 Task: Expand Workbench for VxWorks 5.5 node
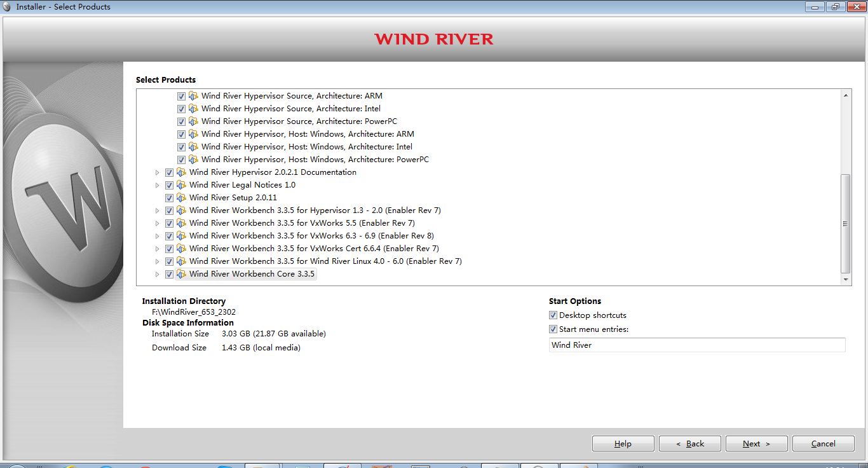[x=158, y=223]
